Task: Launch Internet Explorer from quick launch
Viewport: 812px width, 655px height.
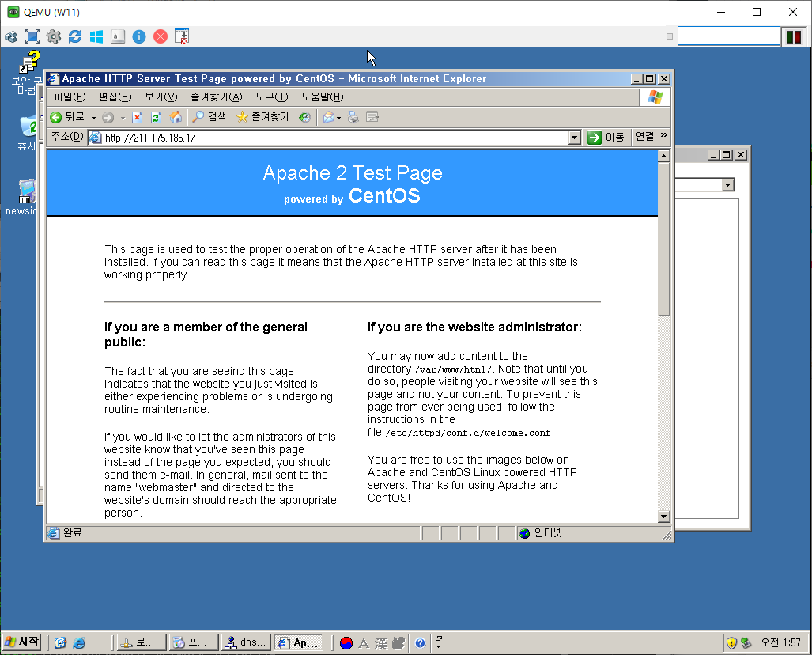Action: (x=79, y=643)
